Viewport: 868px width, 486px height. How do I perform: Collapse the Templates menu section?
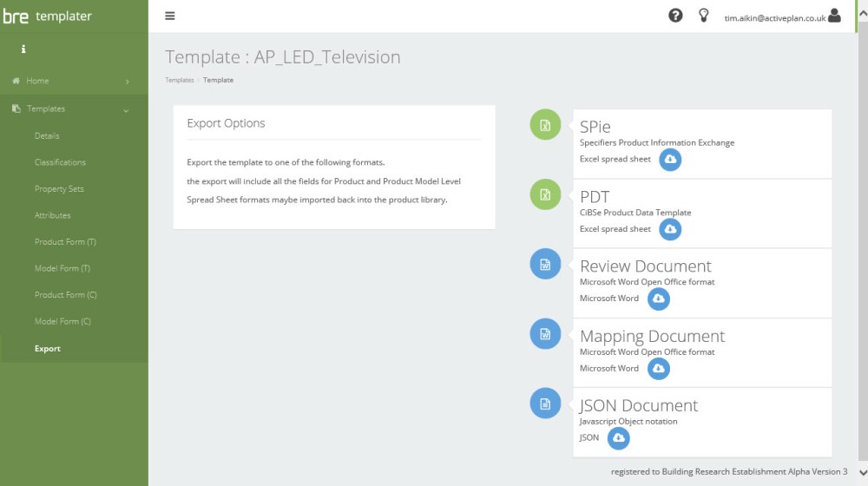coord(127,109)
